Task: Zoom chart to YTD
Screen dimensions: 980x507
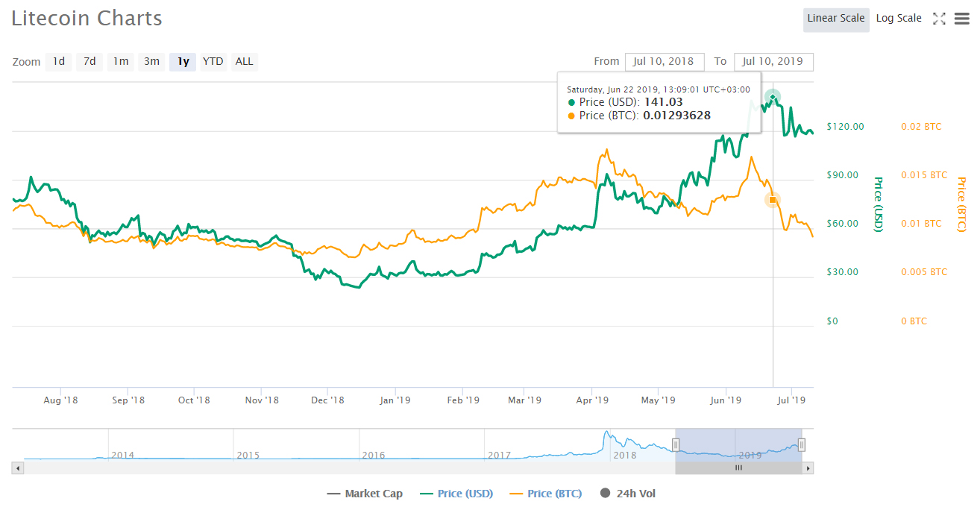Action: coord(213,62)
